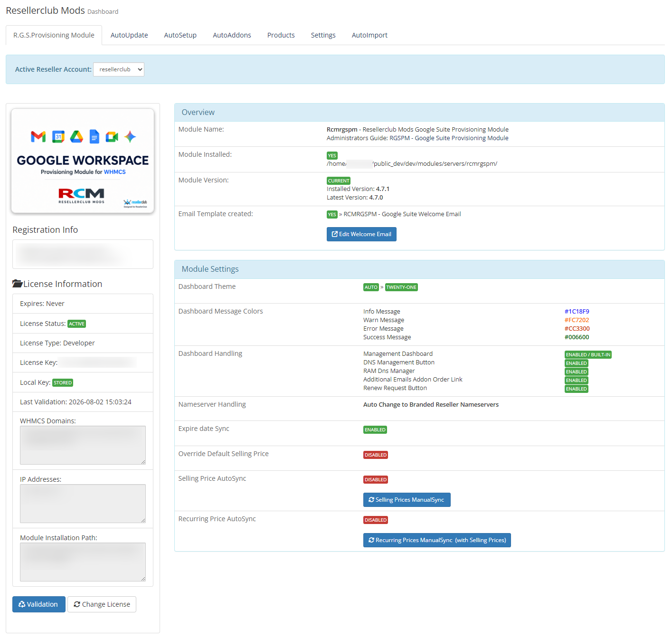
Task: Click ENABLED badge for RAM Dns Manager
Action: point(577,372)
